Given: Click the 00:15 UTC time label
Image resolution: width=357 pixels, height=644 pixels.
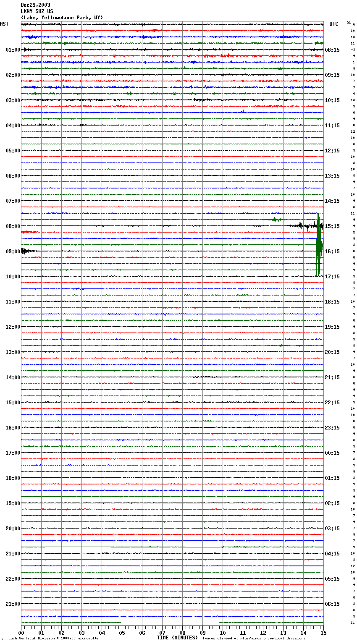Looking at the screenshot, I should [x=332, y=453].
